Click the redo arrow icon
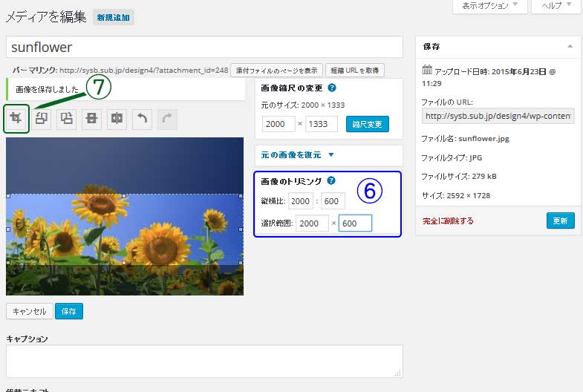This screenshot has height=392, width=583. click(x=167, y=119)
